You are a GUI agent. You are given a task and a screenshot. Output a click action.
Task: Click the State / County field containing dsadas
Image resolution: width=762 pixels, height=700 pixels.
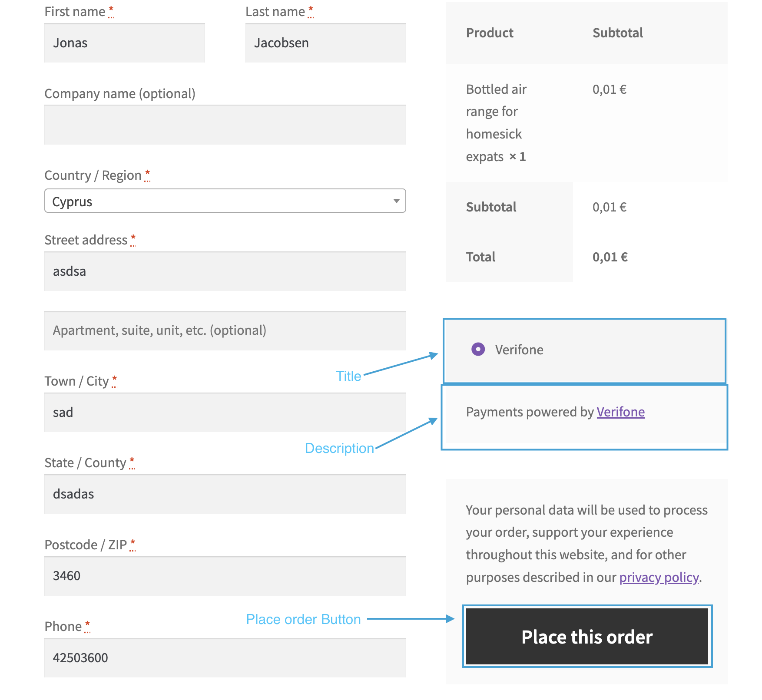click(225, 494)
